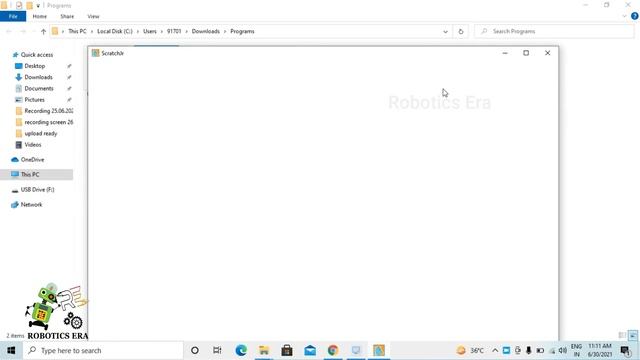Open the clock showing 11:11 AM
640x360 pixels.
[600, 351]
